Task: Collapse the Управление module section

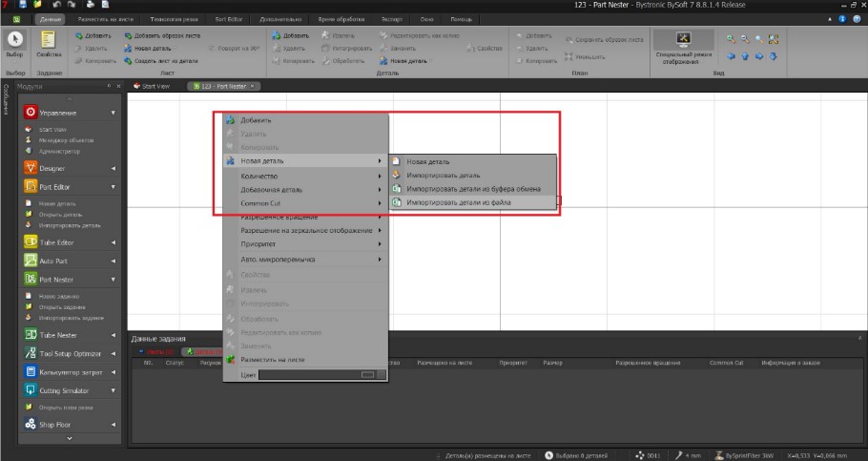Action: (x=113, y=113)
